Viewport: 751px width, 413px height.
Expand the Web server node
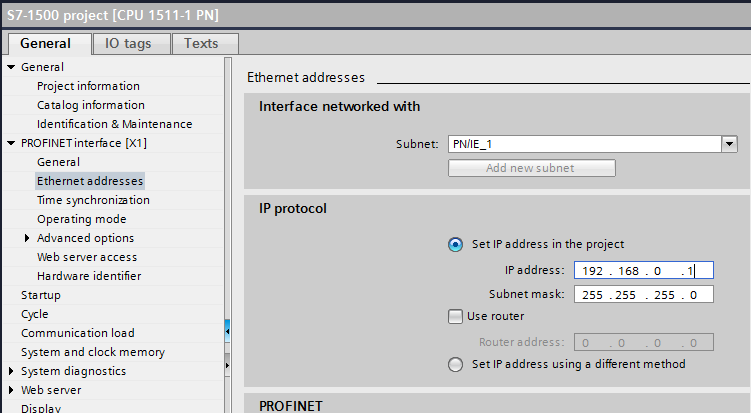tap(11, 390)
